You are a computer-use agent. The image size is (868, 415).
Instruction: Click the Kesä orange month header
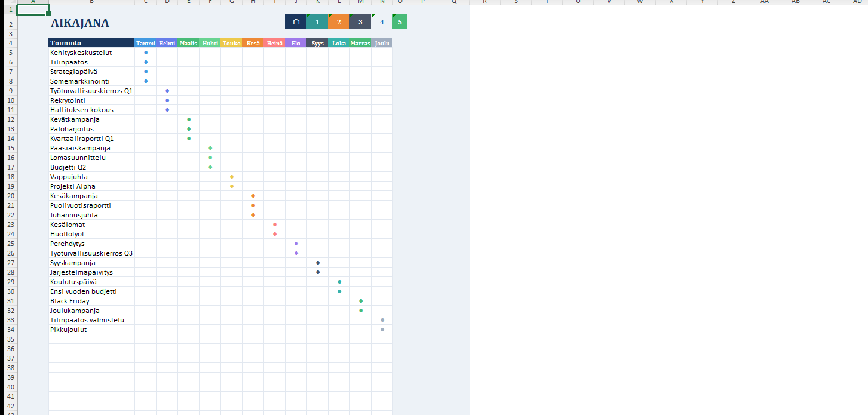pyautogui.click(x=253, y=43)
